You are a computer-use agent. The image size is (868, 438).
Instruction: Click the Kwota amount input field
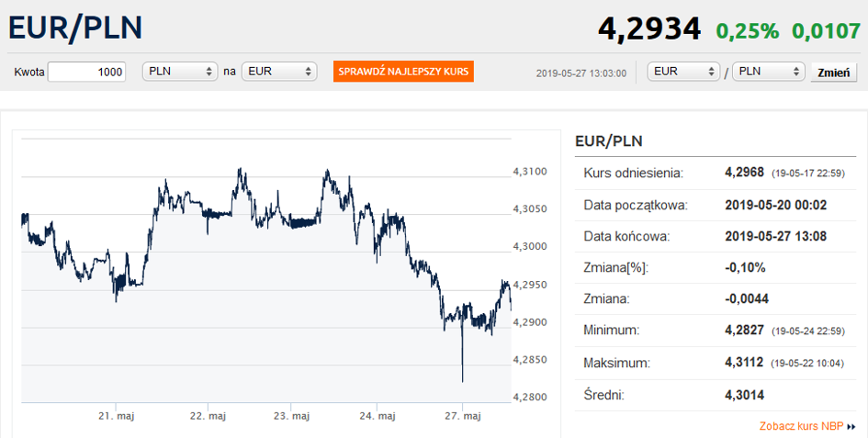(x=86, y=72)
